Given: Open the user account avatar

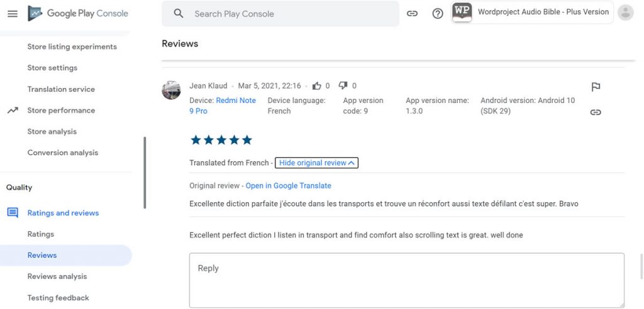Looking at the screenshot, I should (625, 13).
